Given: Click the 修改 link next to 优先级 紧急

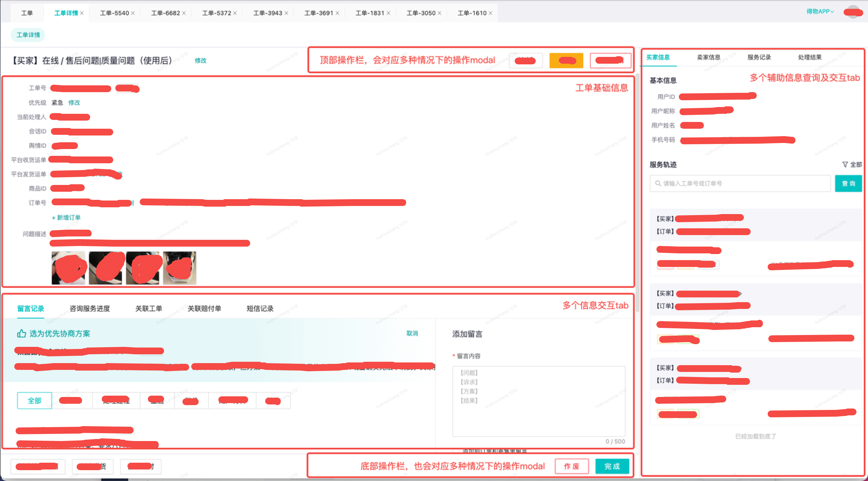Looking at the screenshot, I should (74, 103).
